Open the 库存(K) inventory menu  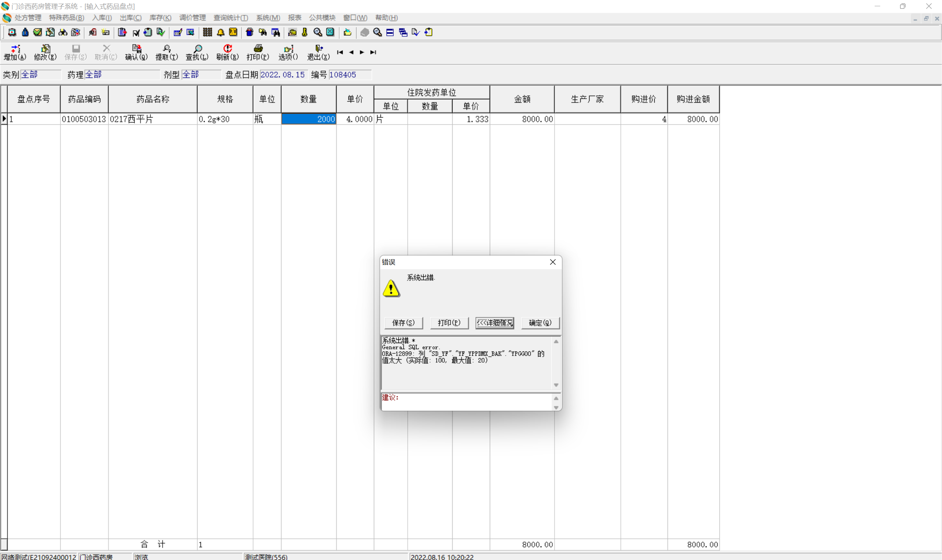[160, 18]
